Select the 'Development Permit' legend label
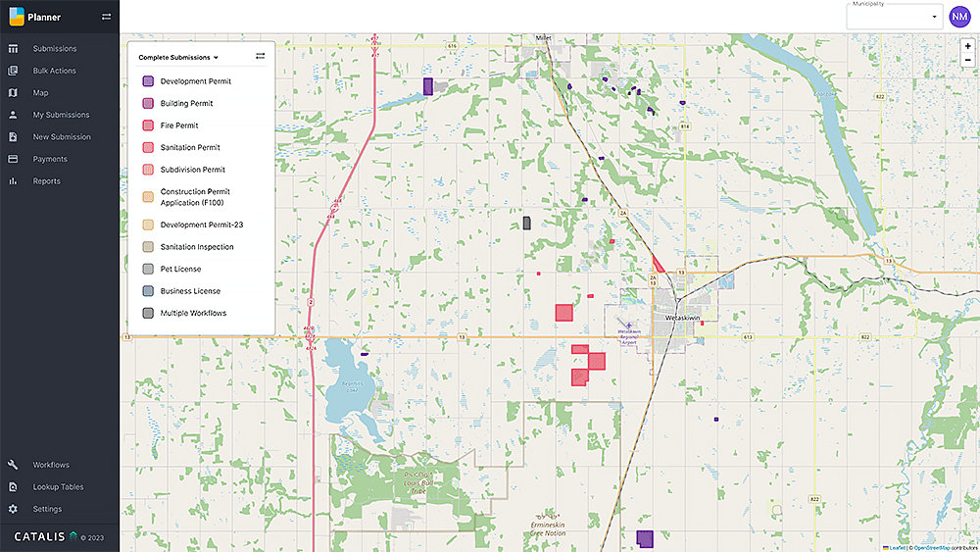980x552 pixels. click(196, 81)
